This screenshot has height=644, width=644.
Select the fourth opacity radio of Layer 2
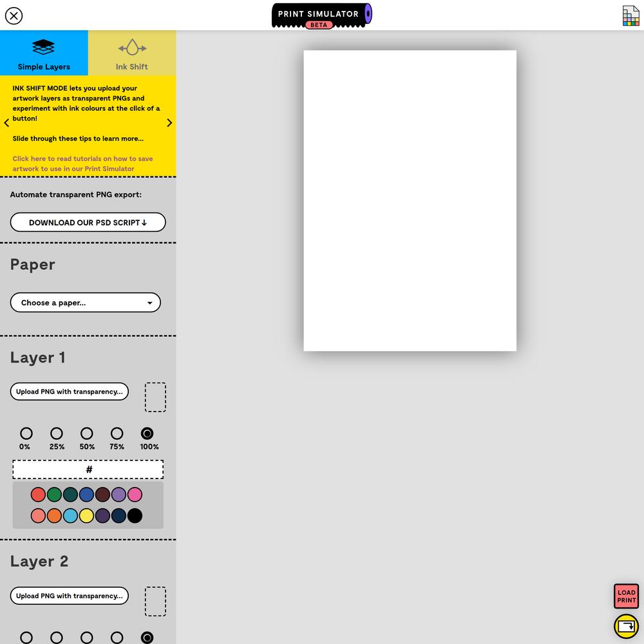[x=117, y=638]
